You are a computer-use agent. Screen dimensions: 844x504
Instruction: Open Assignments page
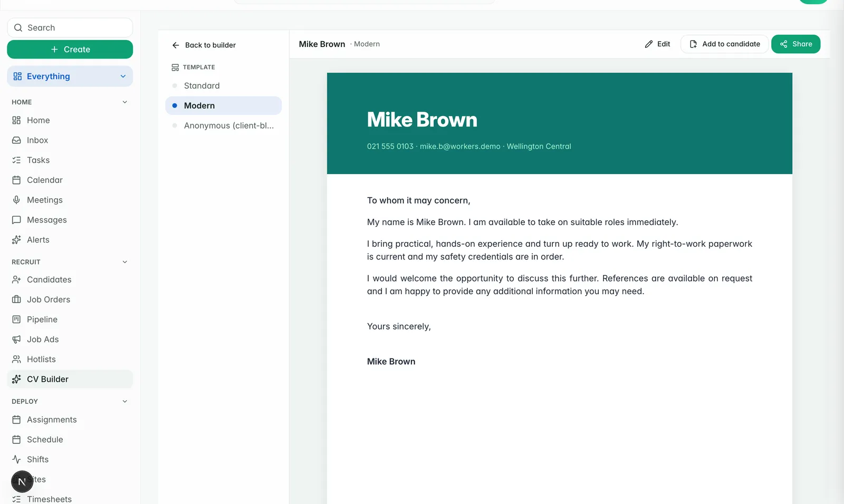tap(70, 420)
